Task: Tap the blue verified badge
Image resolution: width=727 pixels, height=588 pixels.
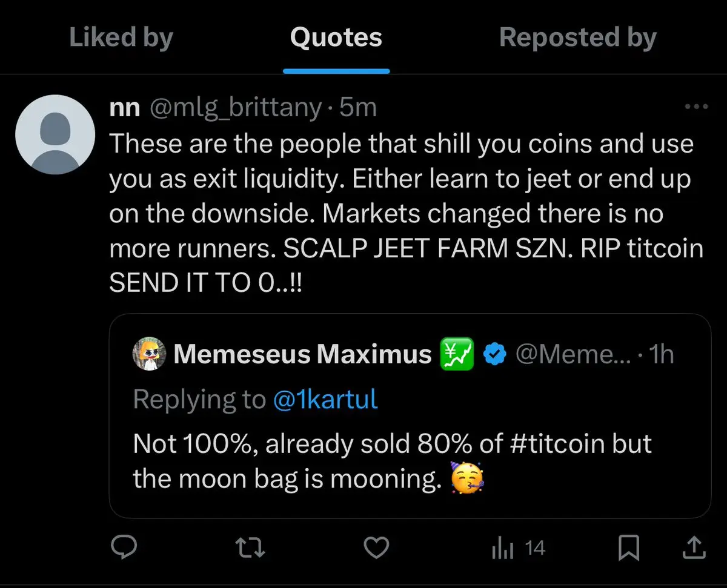Action: tap(494, 354)
